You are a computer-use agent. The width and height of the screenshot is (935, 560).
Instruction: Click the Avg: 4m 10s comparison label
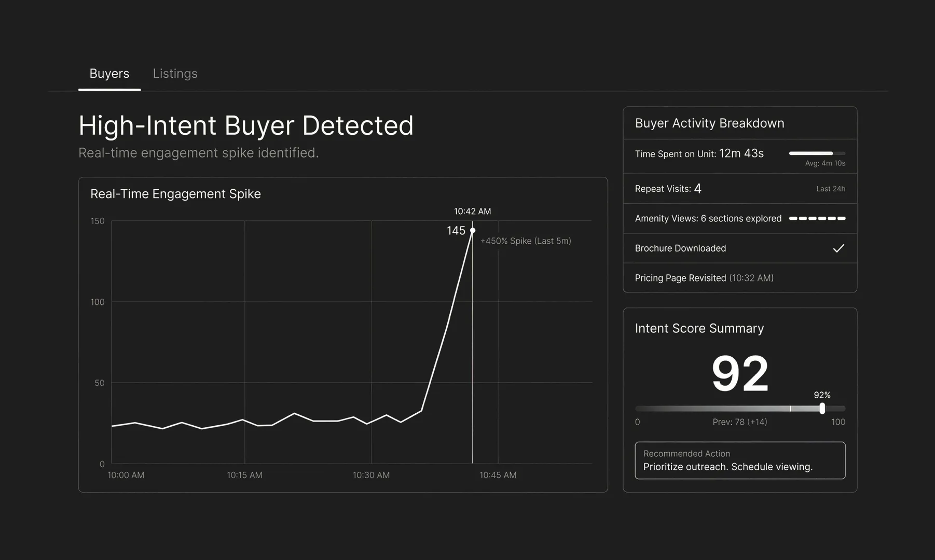click(824, 163)
